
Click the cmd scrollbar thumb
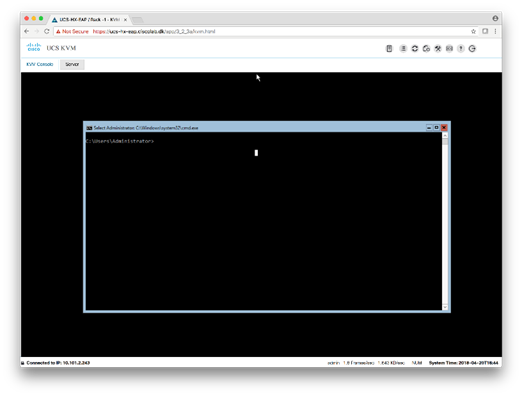pos(445,142)
